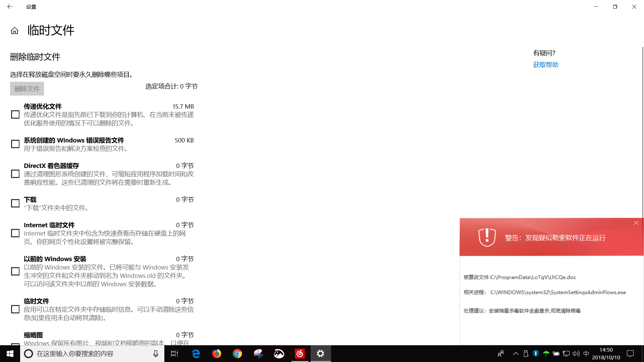Tick the Windows 错误报告文件 checkbox
The image size is (644, 362).
(x=15, y=144)
